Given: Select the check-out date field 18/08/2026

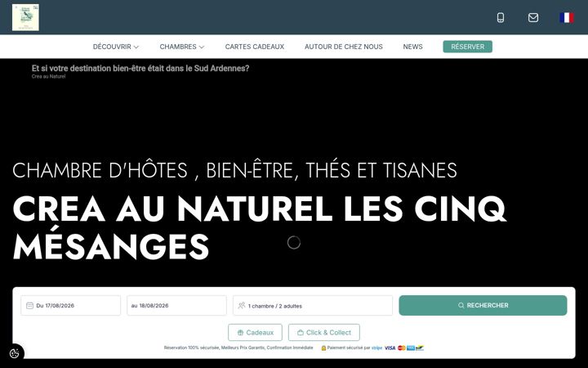Looking at the screenshot, I should pyautogui.click(x=176, y=305).
